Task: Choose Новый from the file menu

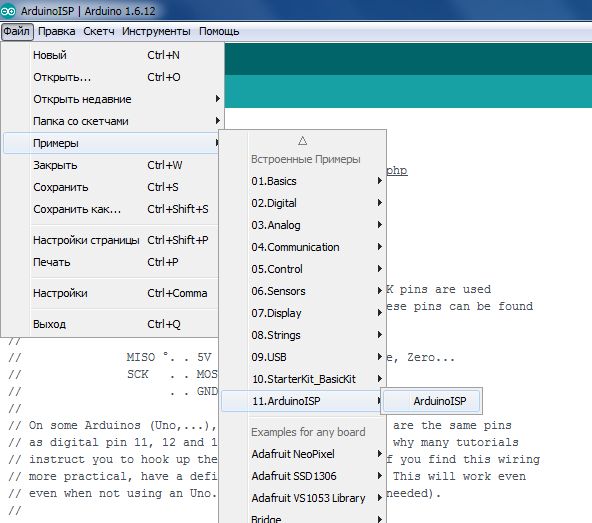Action: [111, 55]
